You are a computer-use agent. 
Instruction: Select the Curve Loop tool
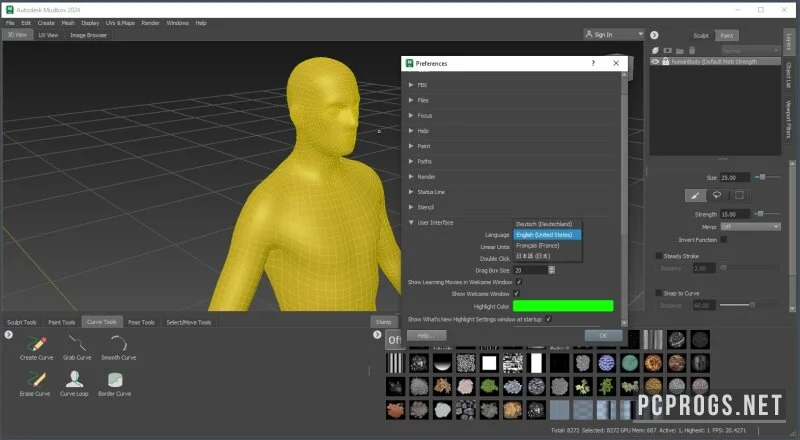tap(74, 384)
